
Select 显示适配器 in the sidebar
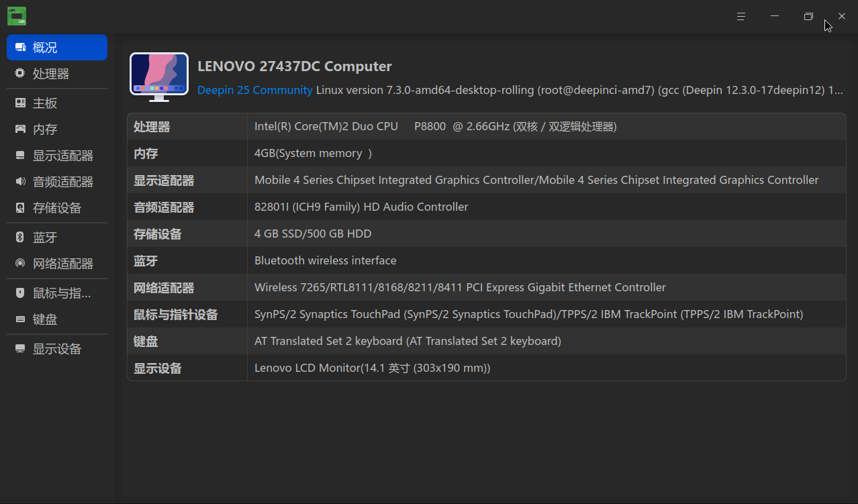coord(57,156)
